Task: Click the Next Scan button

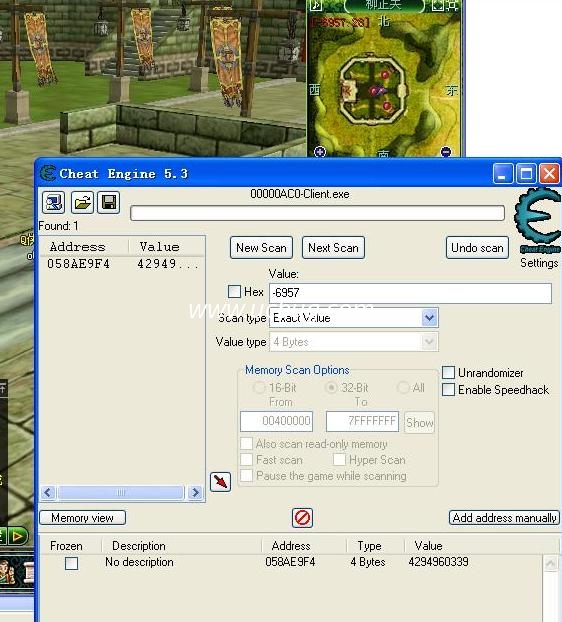Action: 333,248
